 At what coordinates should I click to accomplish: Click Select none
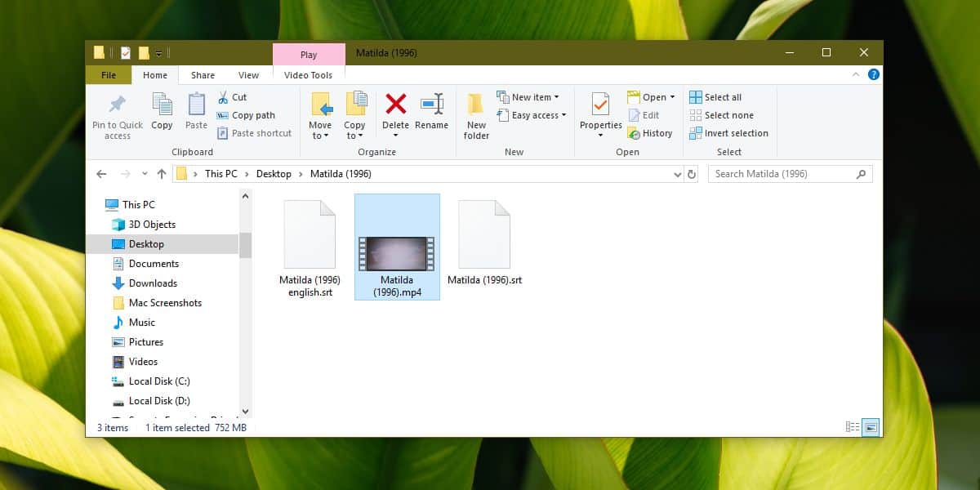(x=721, y=115)
